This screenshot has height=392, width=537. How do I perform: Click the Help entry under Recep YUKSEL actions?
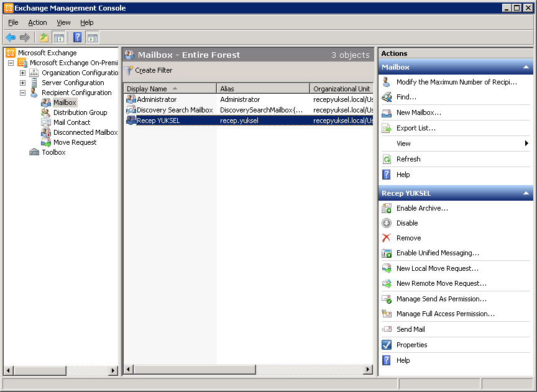(403, 360)
